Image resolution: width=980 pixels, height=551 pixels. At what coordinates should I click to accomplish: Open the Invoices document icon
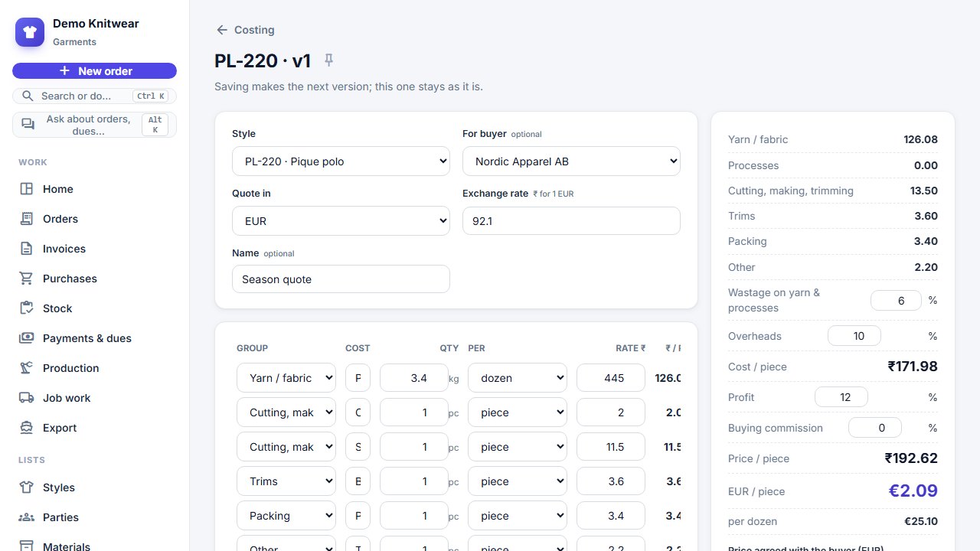[27, 249]
